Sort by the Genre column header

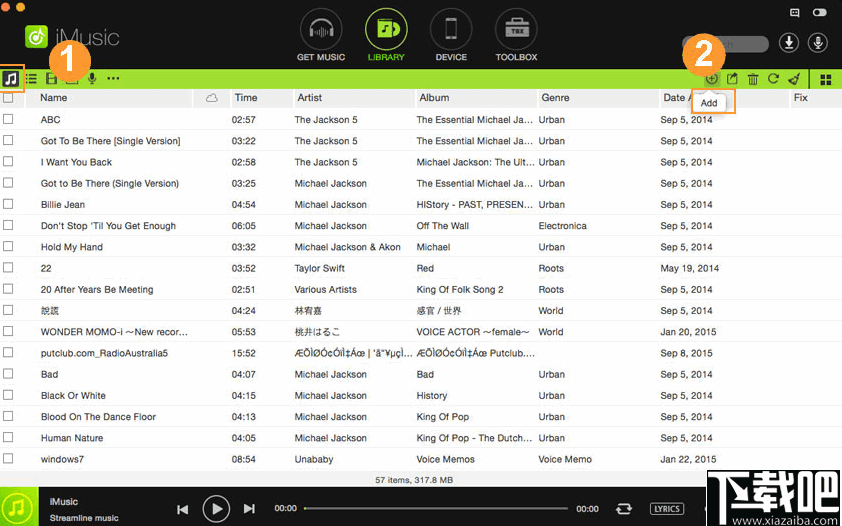[555, 98]
